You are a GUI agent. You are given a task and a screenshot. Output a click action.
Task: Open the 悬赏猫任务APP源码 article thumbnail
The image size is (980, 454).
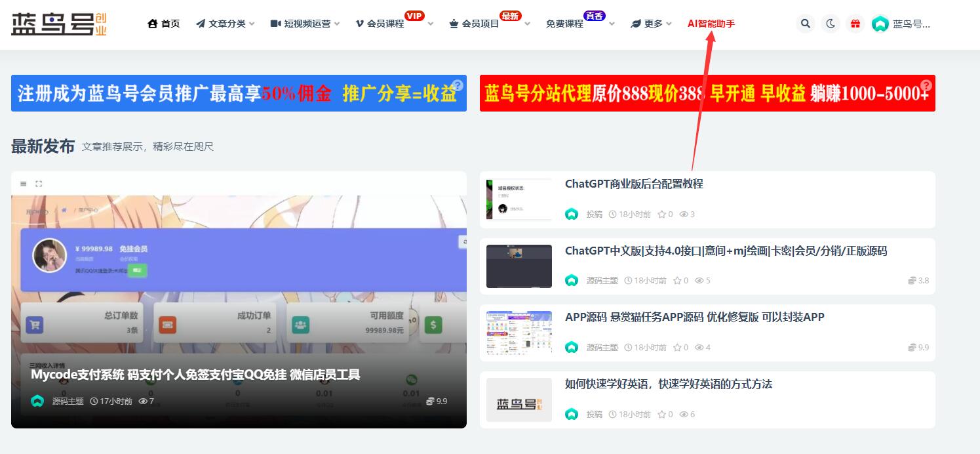point(519,333)
